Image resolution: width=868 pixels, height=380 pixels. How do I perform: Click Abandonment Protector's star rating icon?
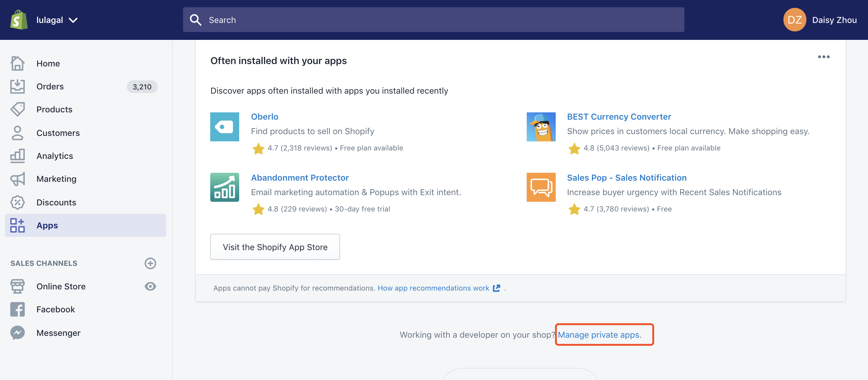(x=259, y=209)
